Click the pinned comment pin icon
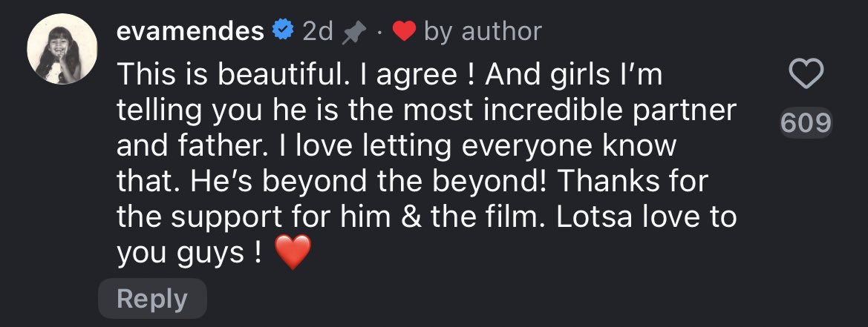The width and height of the screenshot is (868, 327). 354,31
